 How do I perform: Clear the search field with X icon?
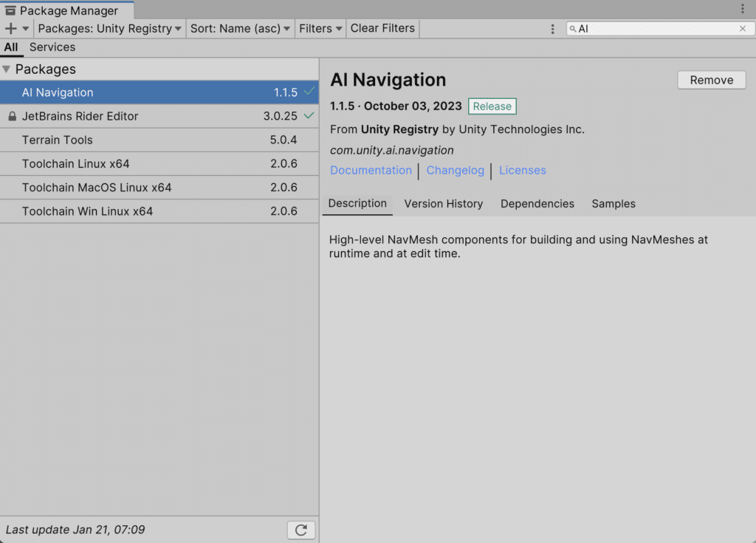tap(743, 29)
